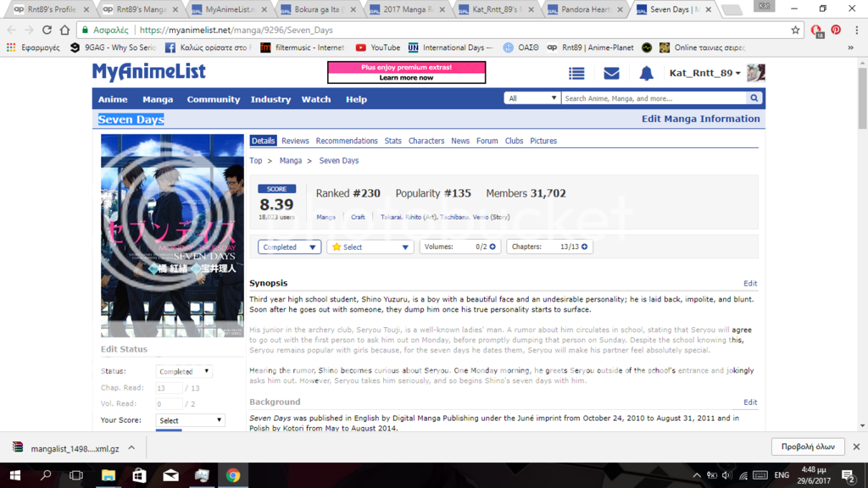Screen dimensions: 868x488
Task: Expand the Kat_Rntt_89 user menu
Action: [x=704, y=74]
